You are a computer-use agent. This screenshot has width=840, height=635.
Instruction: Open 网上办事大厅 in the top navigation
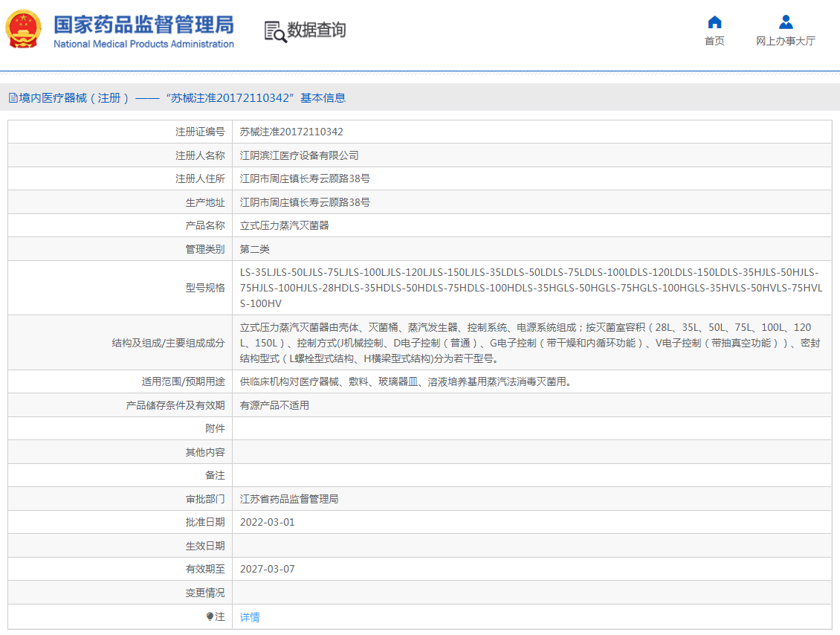coord(785,41)
